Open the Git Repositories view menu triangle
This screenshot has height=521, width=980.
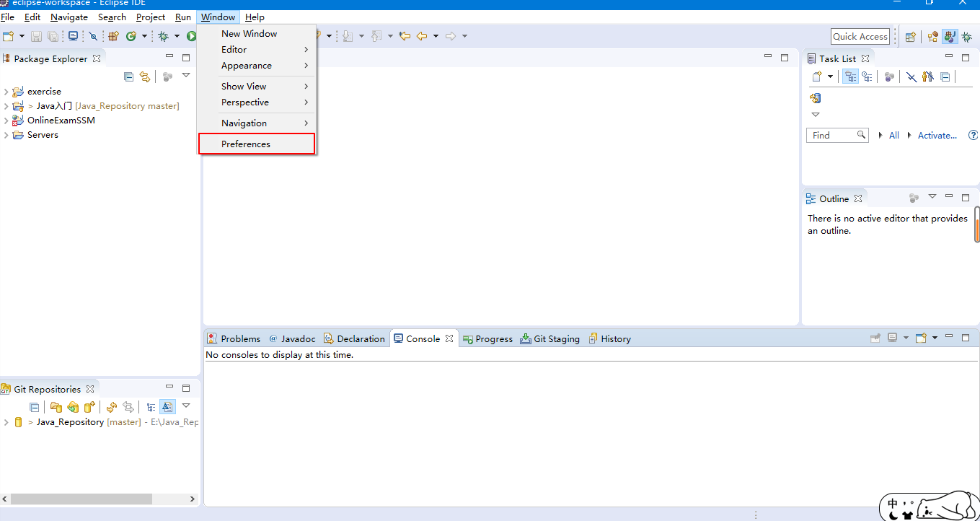point(185,406)
